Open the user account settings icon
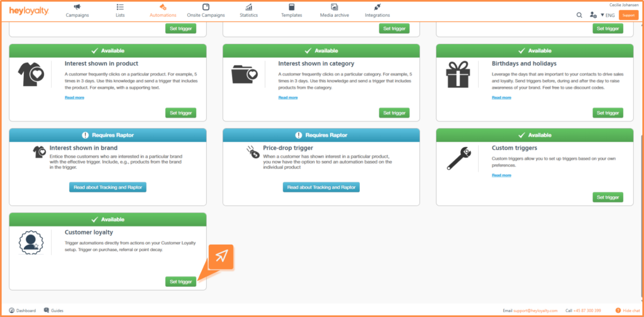Viewport: 644px width, 317px height. [x=592, y=14]
